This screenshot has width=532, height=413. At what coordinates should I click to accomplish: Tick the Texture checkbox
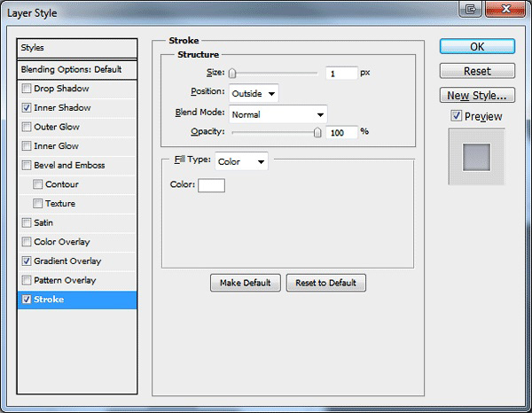[37, 204]
